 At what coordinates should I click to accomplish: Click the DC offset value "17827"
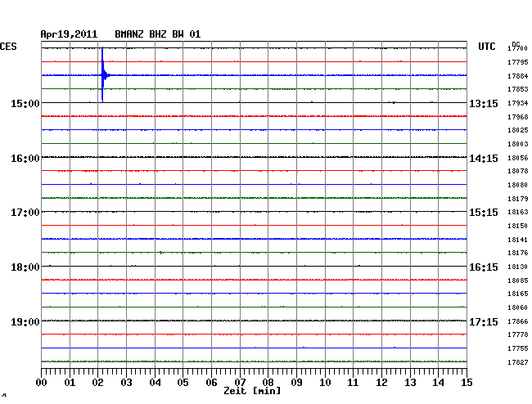pos(518,362)
